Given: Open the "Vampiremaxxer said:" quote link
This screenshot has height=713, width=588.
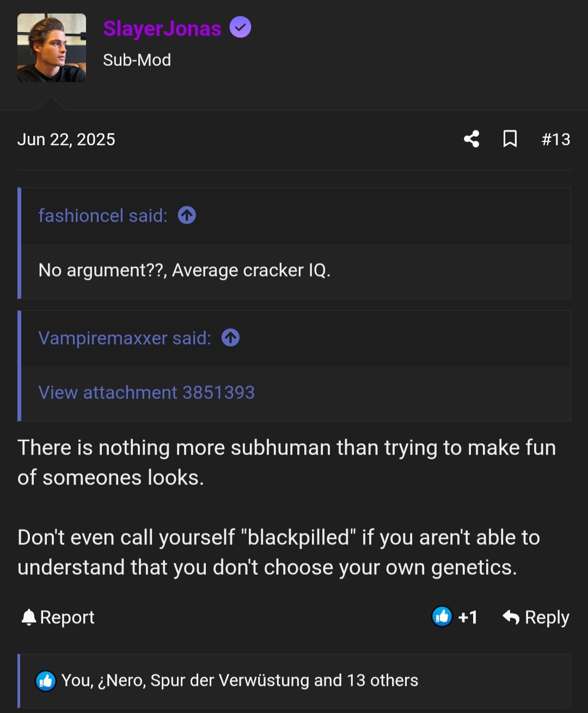Looking at the screenshot, I should (125, 338).
